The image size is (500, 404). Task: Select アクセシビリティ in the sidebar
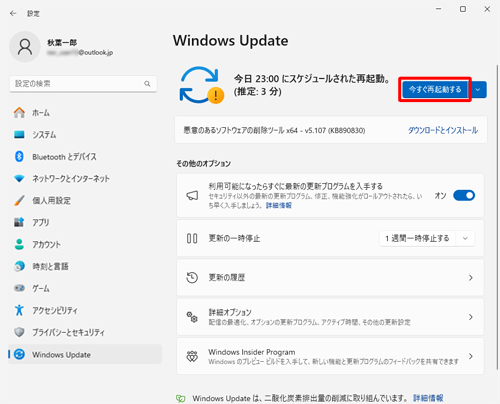[x=85, y=310]
